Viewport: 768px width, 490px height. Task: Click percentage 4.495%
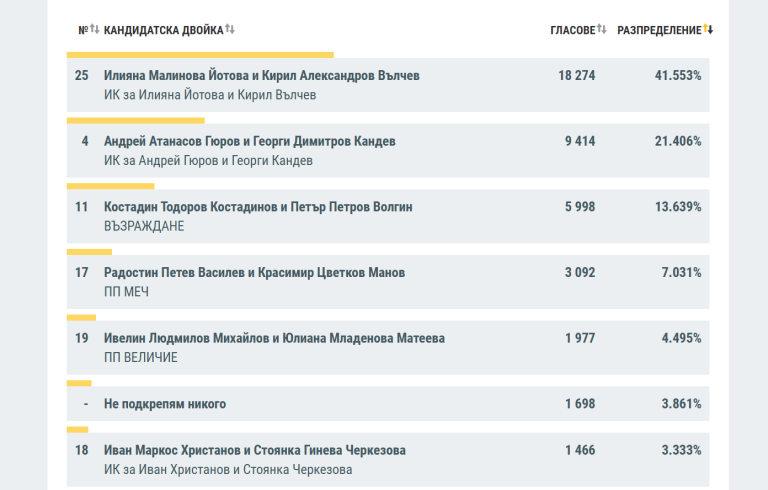681,338
